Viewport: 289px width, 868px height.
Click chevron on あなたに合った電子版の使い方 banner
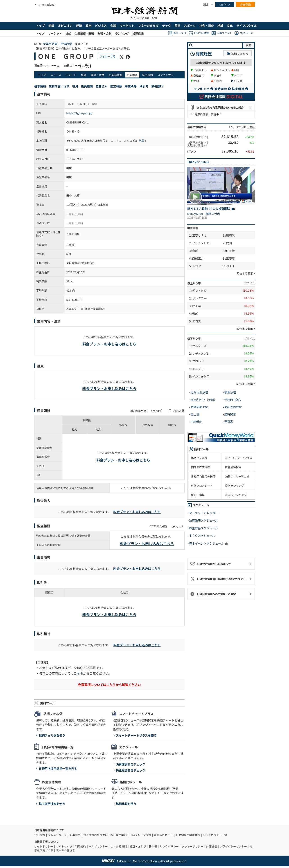click(250, 107)
